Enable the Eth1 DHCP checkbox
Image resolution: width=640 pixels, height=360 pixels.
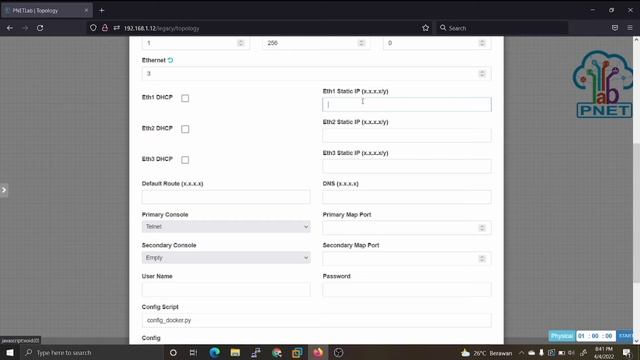point(185,98)
